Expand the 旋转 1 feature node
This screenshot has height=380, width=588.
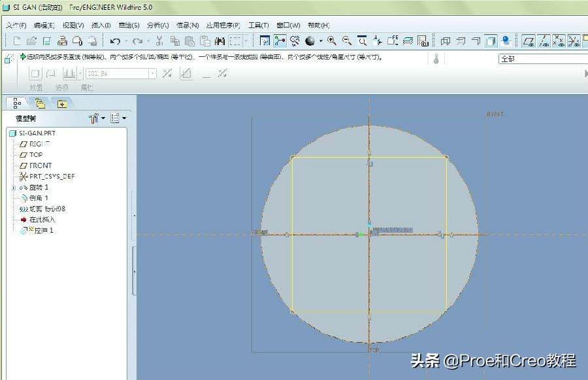pyautogui.click(x=13, y=188)
